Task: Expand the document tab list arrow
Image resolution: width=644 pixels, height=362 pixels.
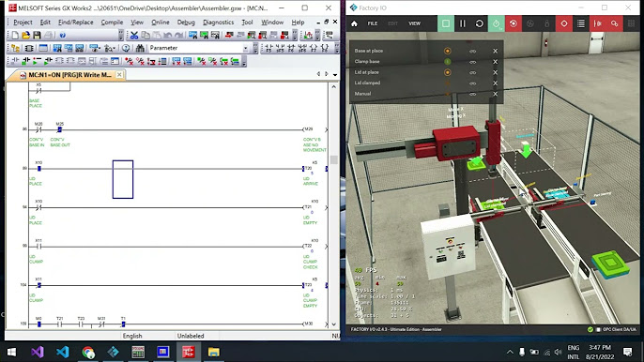Action: click(335, 75)
